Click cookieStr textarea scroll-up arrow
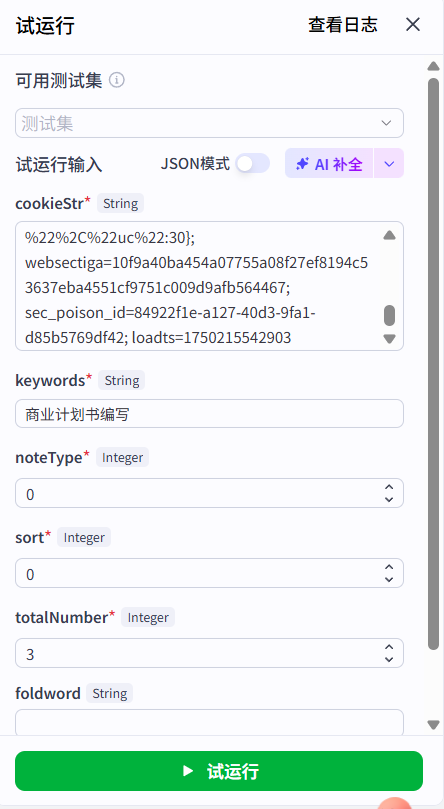The height and width of the screenshot is (809, 444). [x=389, y=236]
